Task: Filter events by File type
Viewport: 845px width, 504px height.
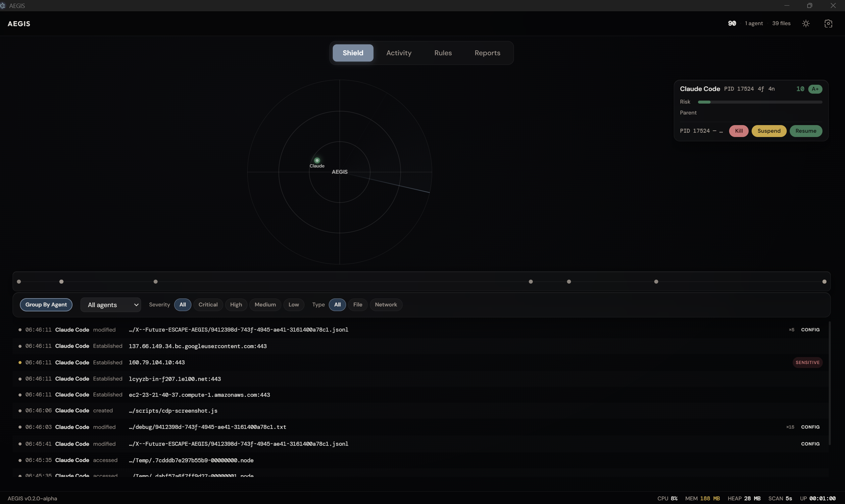Action: coord(357,305)
